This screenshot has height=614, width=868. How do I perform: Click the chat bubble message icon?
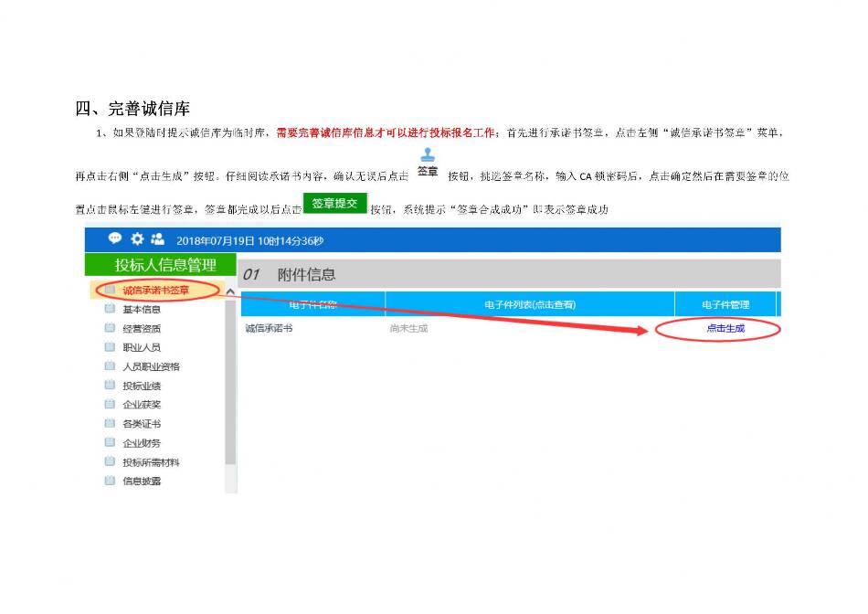coord(115,238)
